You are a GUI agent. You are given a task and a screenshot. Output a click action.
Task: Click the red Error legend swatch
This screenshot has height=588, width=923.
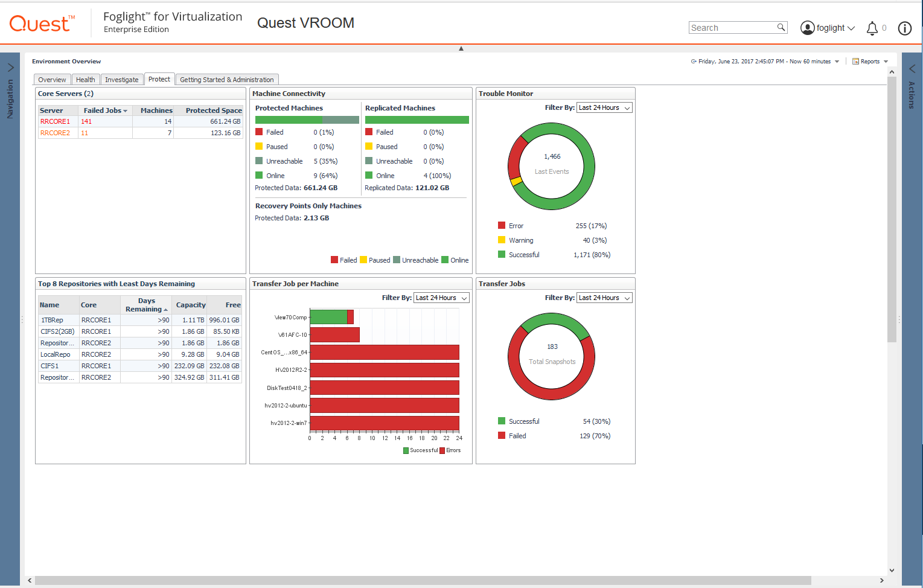(502, 226)
